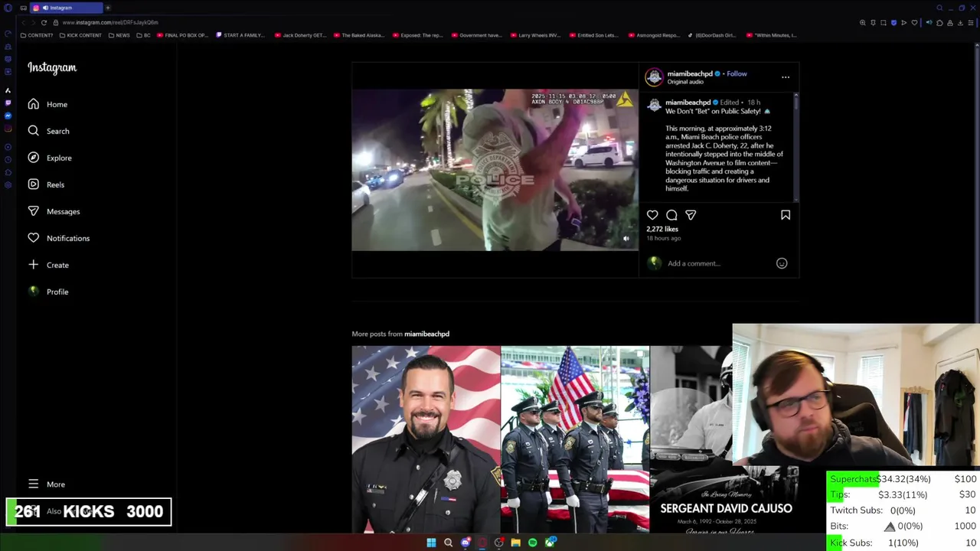Switch to the Instagram browser tab
This screenshot has height=551, width=980.
click(66, 8)
